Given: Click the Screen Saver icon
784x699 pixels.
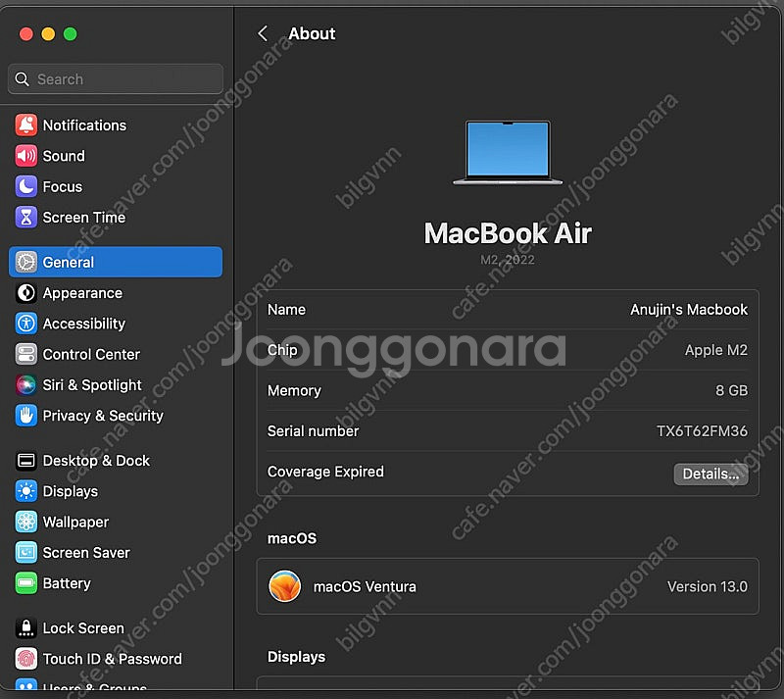Looking at the screenshot, I should (26, 552).
